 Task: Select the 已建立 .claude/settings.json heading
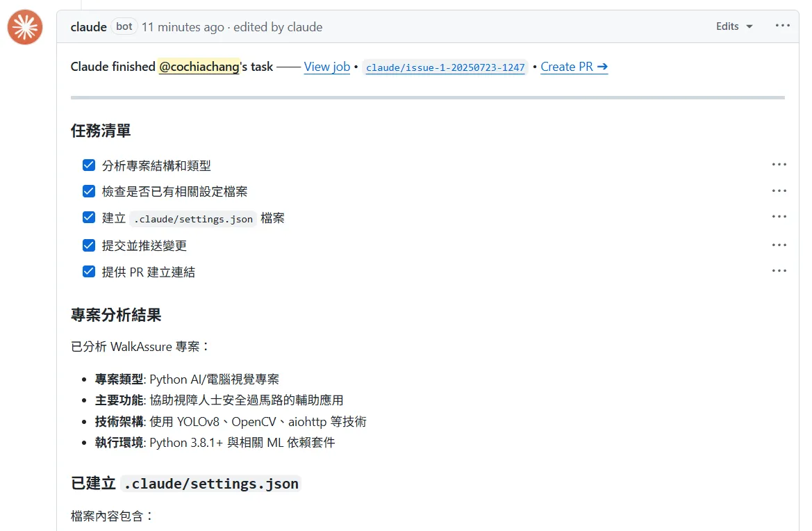(185, 483)
